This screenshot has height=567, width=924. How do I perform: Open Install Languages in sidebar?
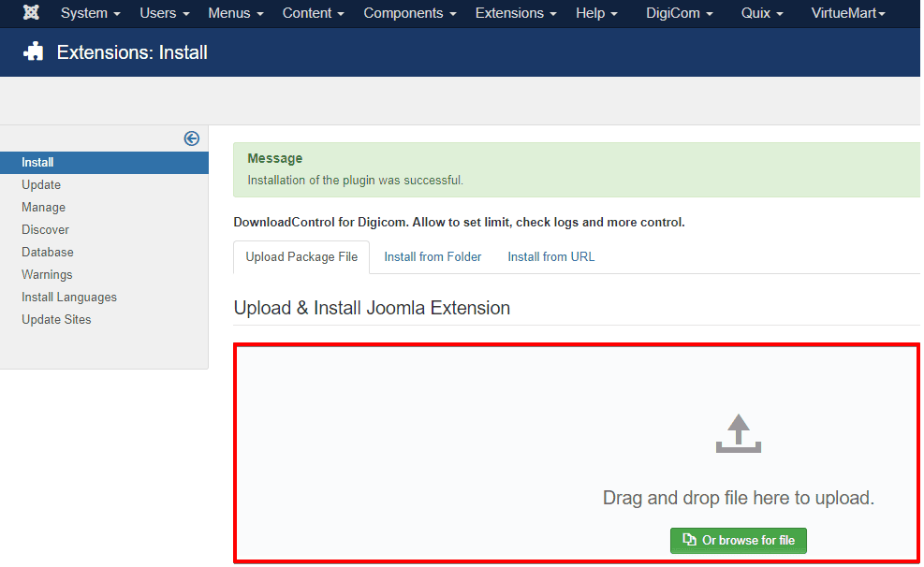click(x=69, y=297)
